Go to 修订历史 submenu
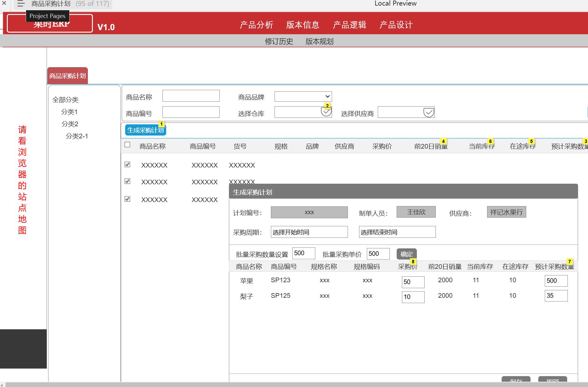588x387 pixels. pyautogui.click(x=279, y=41)
